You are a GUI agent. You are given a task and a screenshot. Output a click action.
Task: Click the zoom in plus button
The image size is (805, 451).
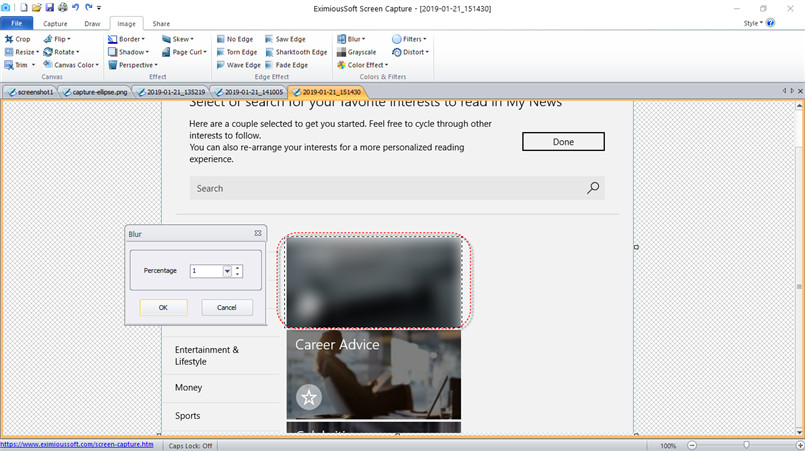[x=800, y=445]
